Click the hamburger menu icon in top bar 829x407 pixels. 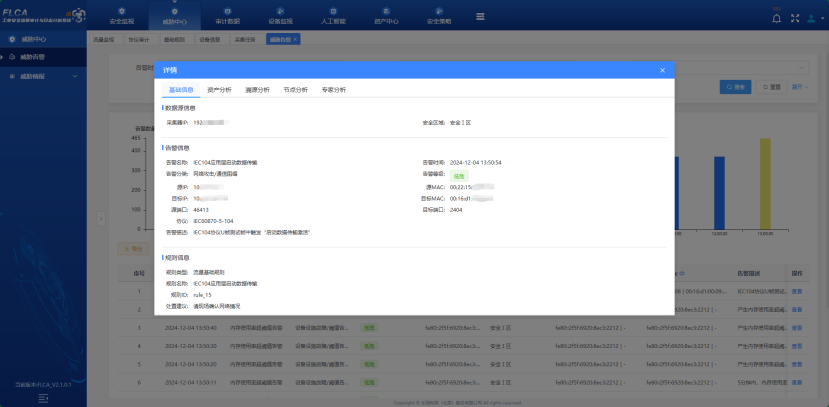(480, 17)
